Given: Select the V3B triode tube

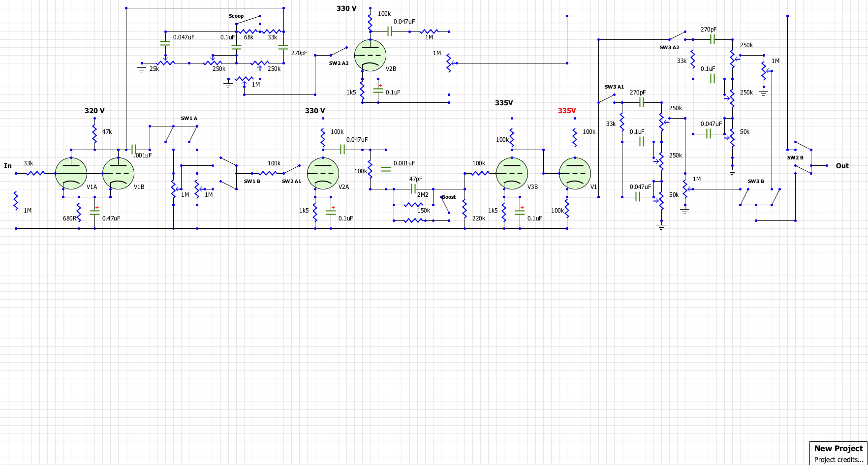Looking at the screenshot, I should click(512, 173).
